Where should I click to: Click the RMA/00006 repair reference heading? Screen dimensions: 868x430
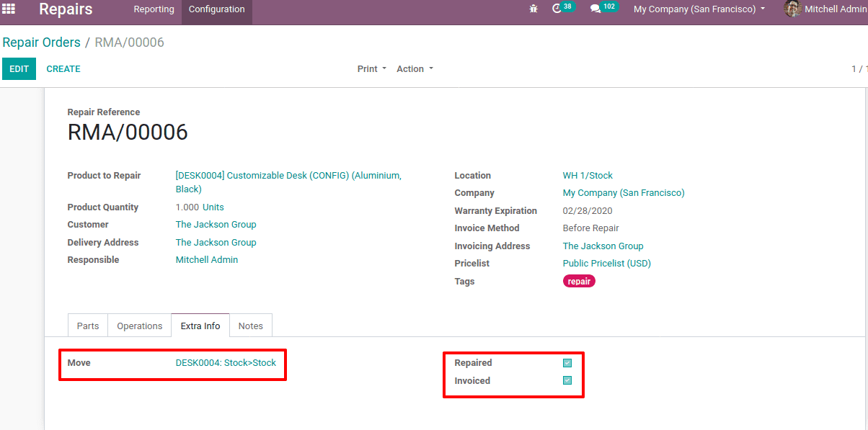[x=128, y=133]
